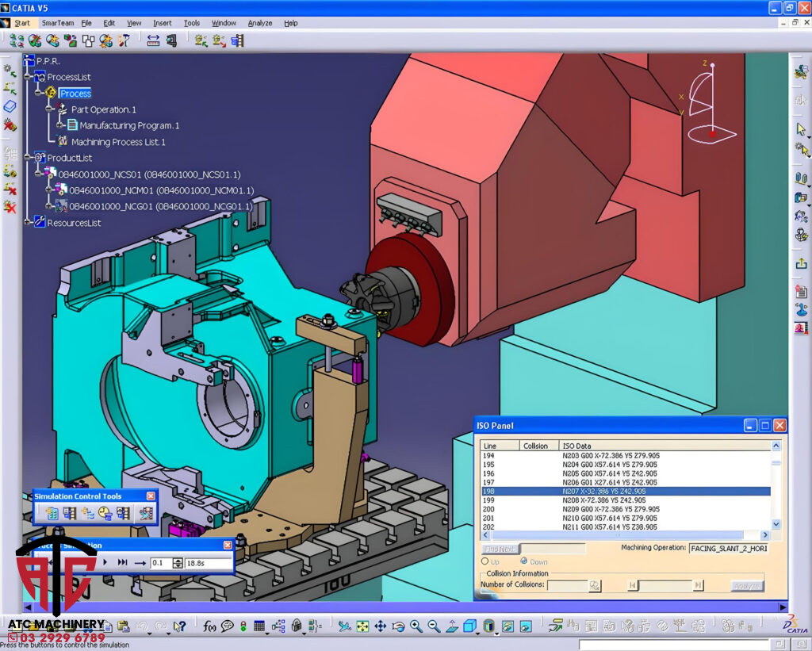Select the rightmost icon in Simulation Control Tools
Viewport: 812px width, 651px height.
point(145,513)
